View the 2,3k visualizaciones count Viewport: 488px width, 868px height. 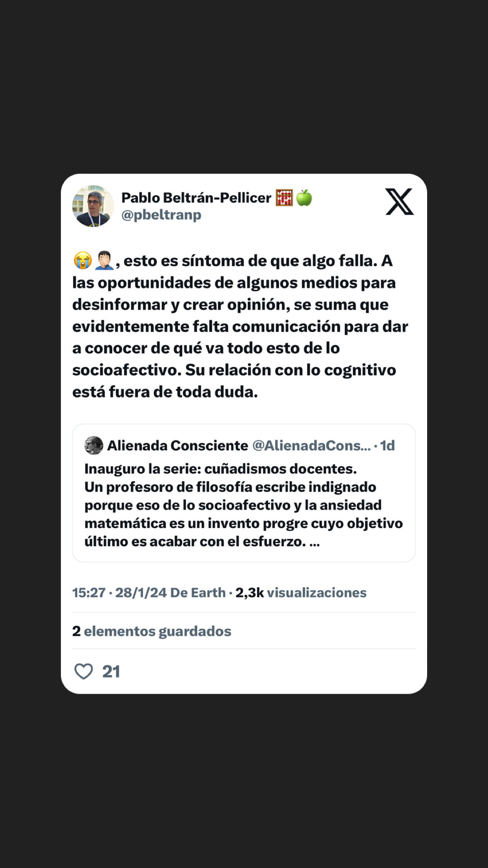click(301, 593)
